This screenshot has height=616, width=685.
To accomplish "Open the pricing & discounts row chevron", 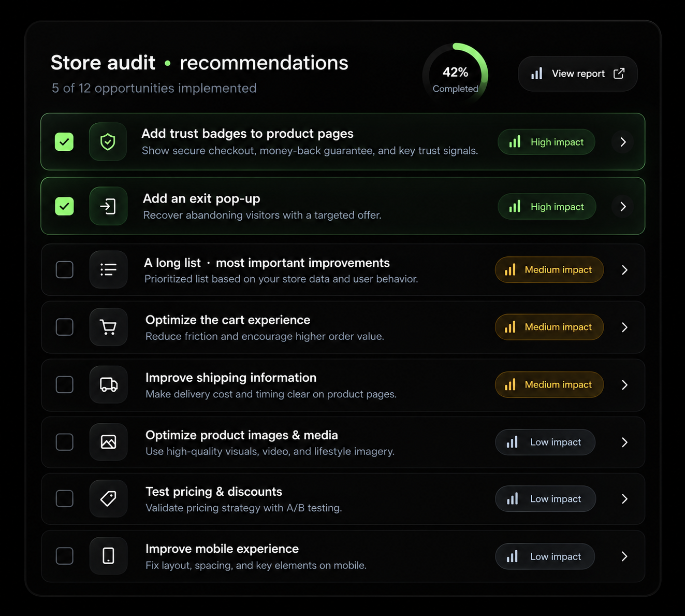I will [x=624, y=499].
